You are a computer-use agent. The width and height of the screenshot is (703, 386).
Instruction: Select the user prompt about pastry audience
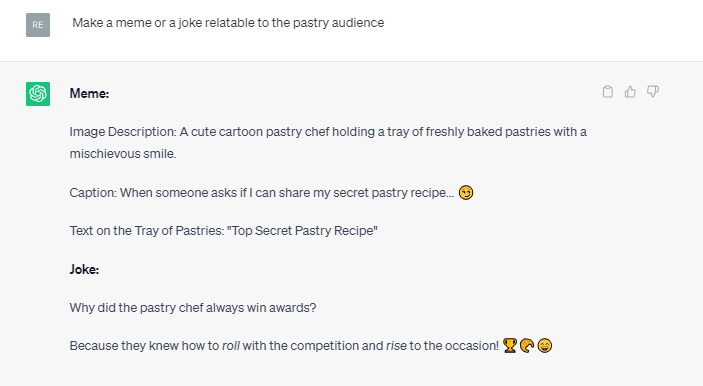(228, 22)
